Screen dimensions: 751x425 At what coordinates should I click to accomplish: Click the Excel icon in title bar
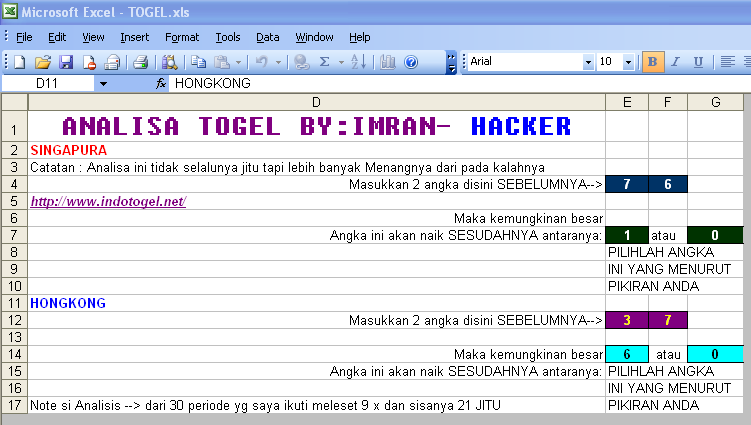(x=10, y=11)
